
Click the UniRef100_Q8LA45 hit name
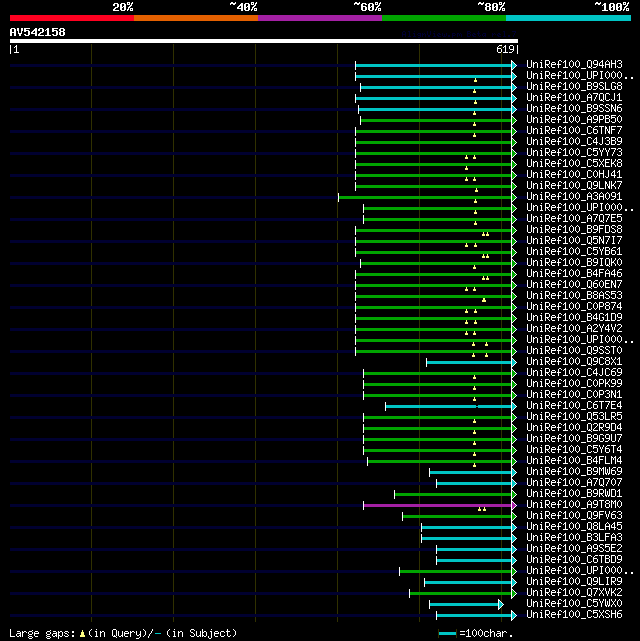tap(574, 527)
